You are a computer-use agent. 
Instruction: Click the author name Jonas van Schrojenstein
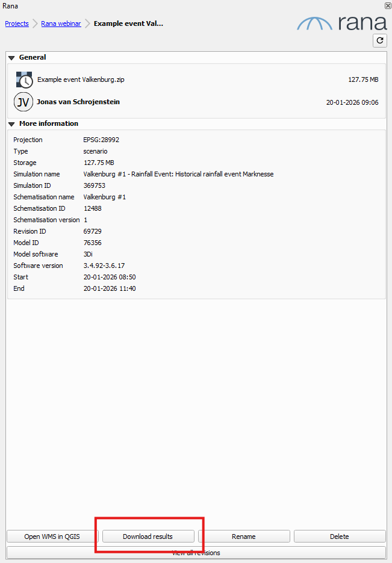78,102
